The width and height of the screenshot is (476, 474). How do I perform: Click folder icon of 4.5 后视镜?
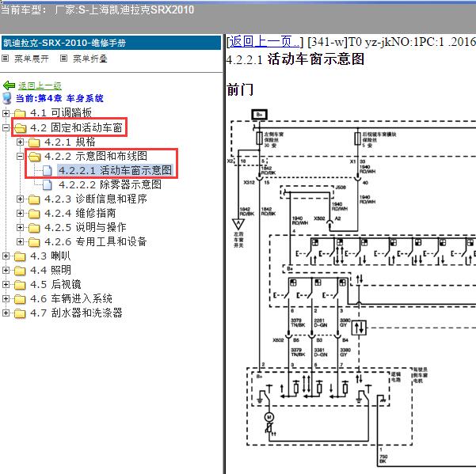coord(20,285)
